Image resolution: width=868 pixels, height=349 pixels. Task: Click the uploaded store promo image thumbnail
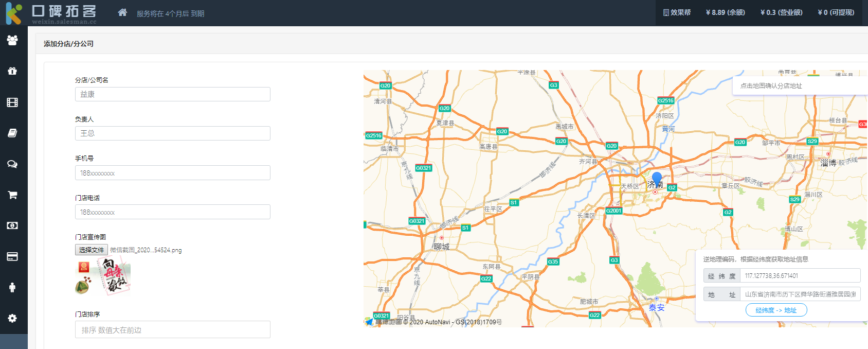pos(103,276)
